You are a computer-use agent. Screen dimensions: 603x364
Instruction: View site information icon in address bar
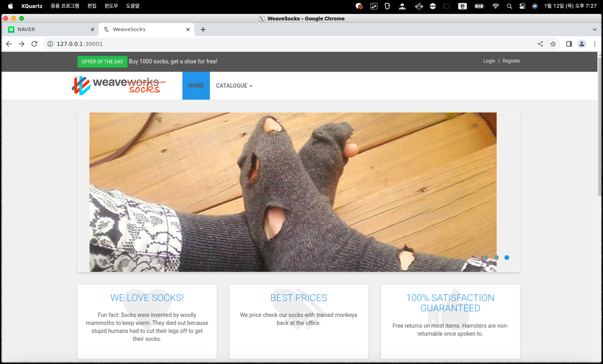click(x=50, y=44)
